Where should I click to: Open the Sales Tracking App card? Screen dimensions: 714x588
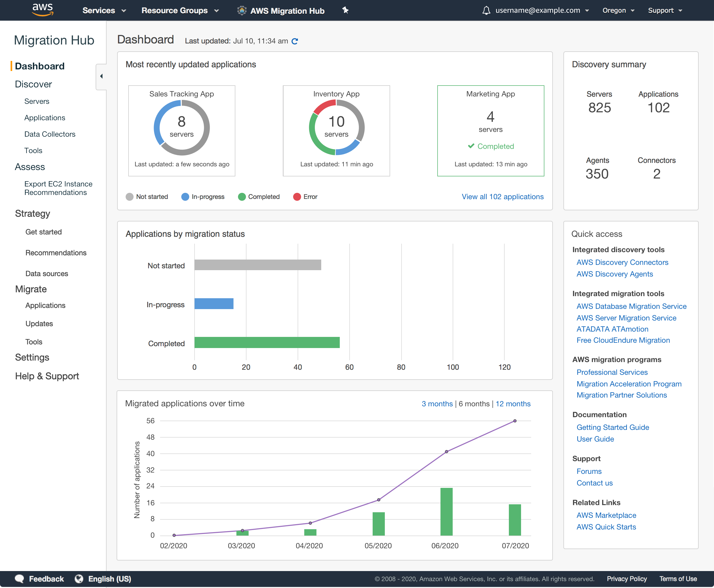pyautogui.click(x=182, y=131)
